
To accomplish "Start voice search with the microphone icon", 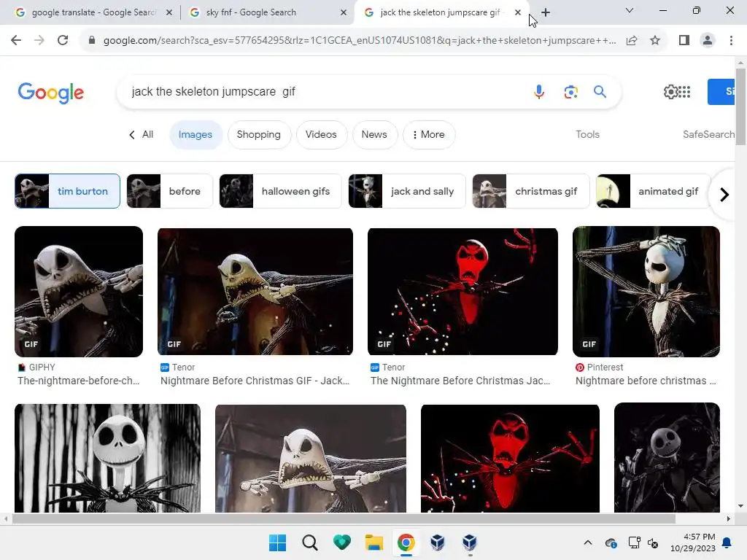I will point(539,91).
